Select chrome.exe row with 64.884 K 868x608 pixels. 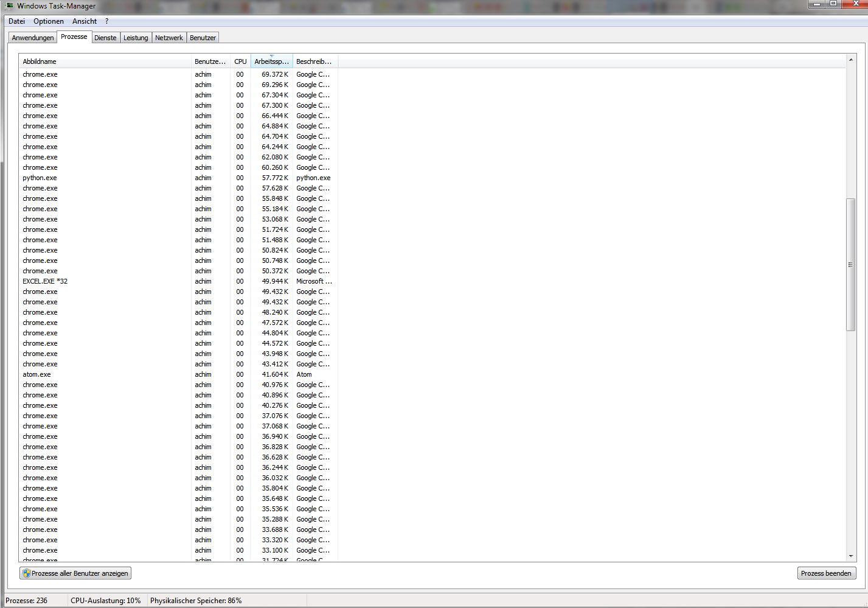(x=178, y=126)
